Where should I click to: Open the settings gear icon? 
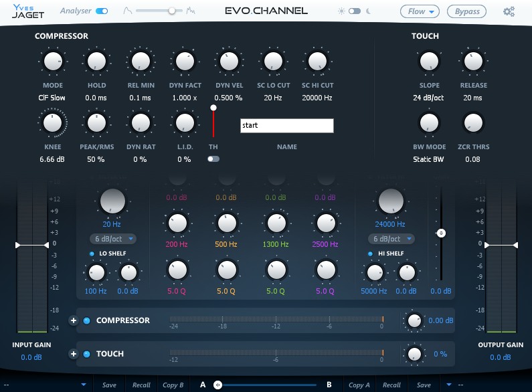click(x=509, y=11)
